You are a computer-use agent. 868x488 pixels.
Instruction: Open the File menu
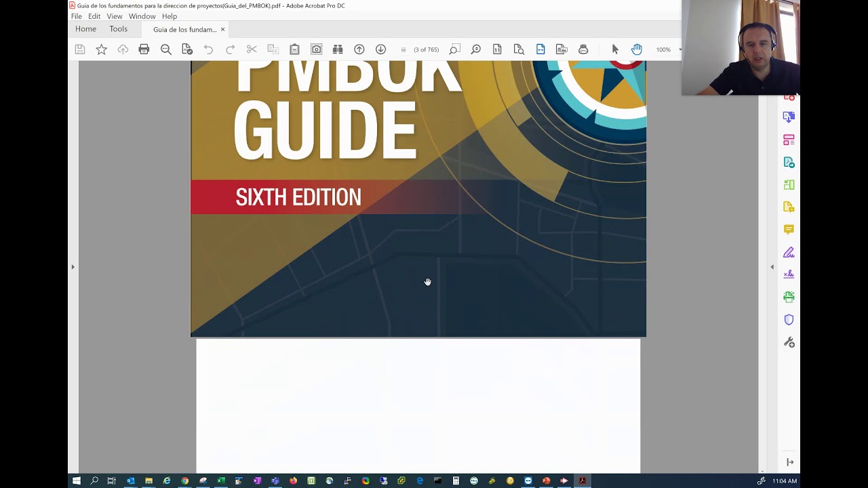coord(77,16)
